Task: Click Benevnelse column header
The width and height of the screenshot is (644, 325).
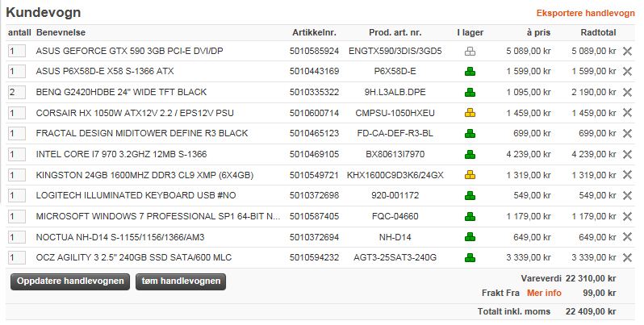Action: [x=61, y=32]
